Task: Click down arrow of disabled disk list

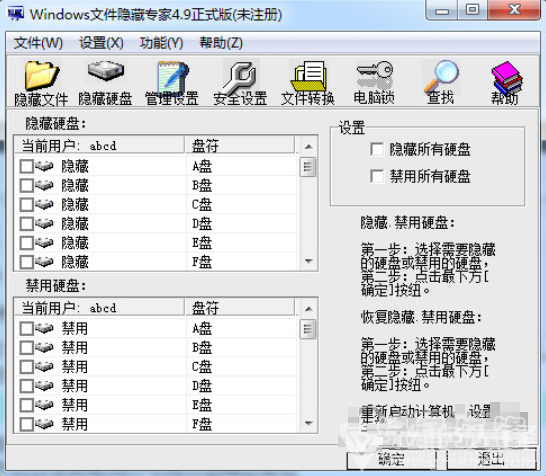Action: click(308, 423)
